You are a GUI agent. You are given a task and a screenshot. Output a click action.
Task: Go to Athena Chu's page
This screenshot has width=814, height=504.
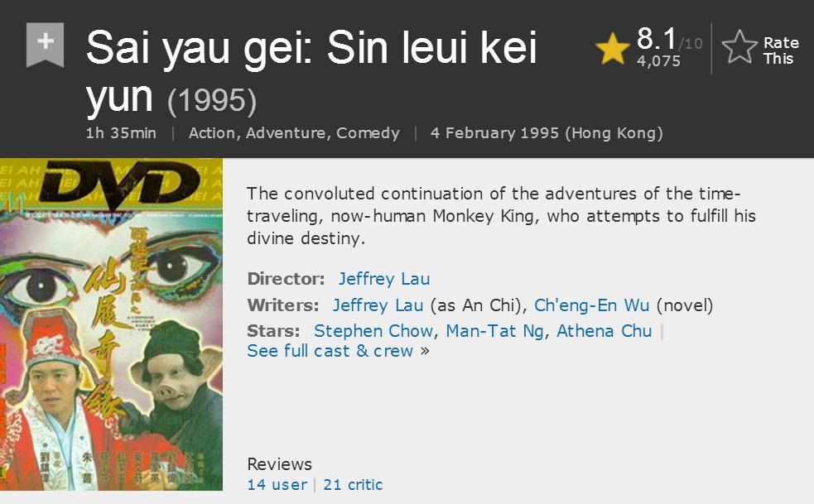pyautogui.click(x=604, y=331)
